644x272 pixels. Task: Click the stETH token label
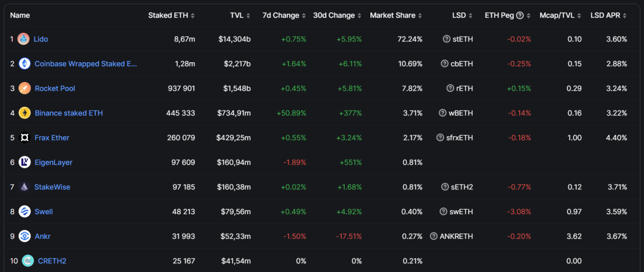point(463,39)
